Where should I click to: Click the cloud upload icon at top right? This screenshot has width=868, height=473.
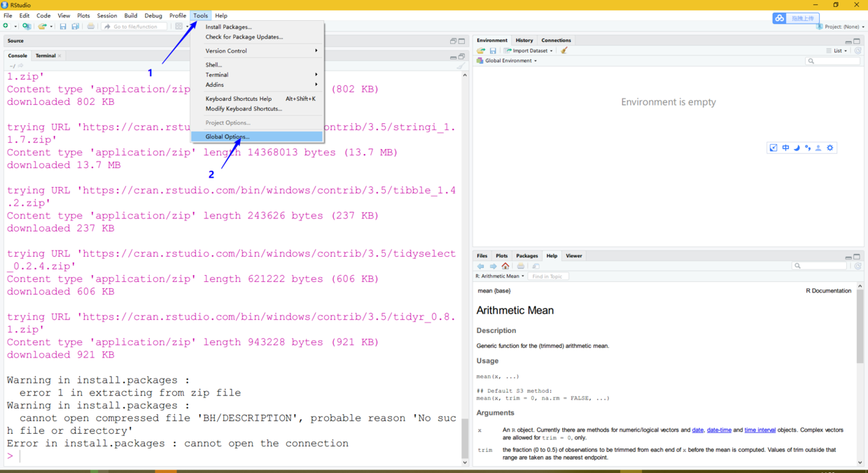coord(779,18)
